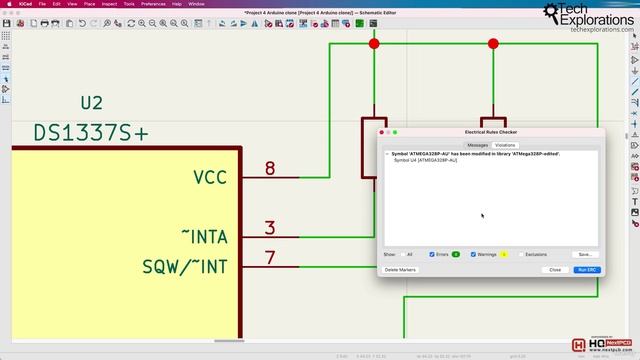Viewport: 640px width, 360px height.
Task: Click the Close button in ERC dialog
Action: 555,270
